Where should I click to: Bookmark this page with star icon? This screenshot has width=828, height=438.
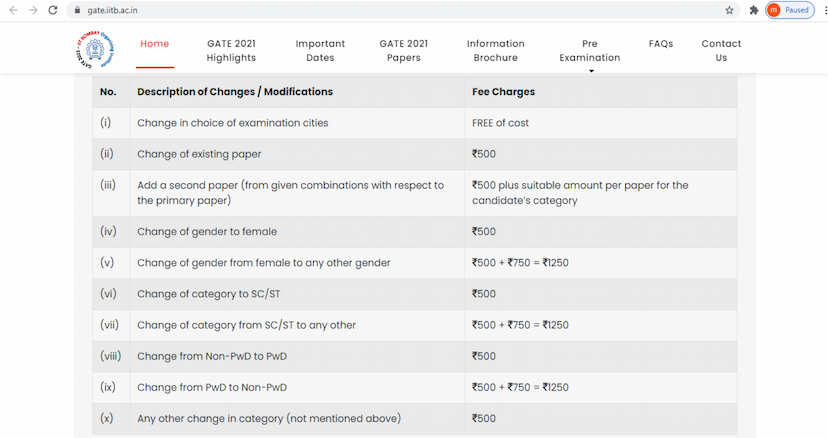tap(730, 10)
